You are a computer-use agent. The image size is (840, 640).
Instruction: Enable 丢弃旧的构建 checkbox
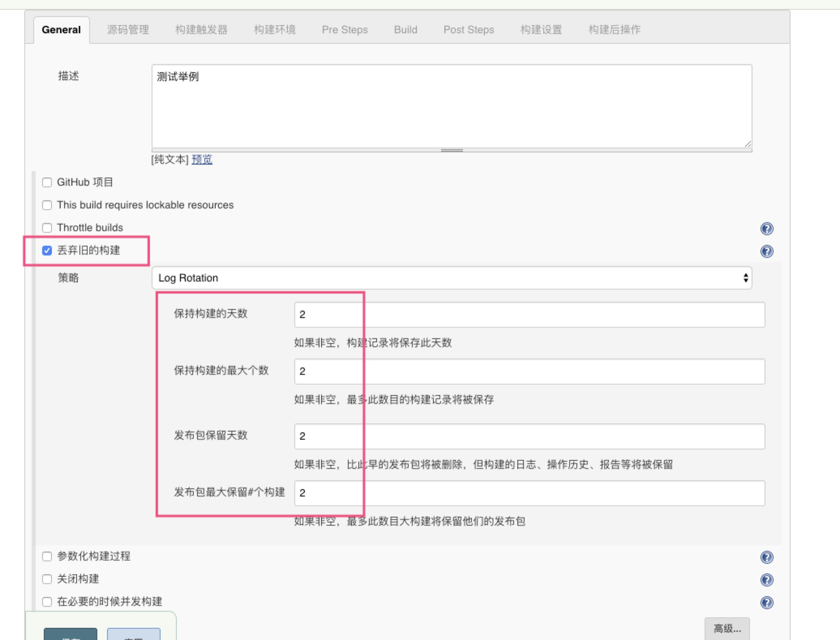click(x=46, y=250)
